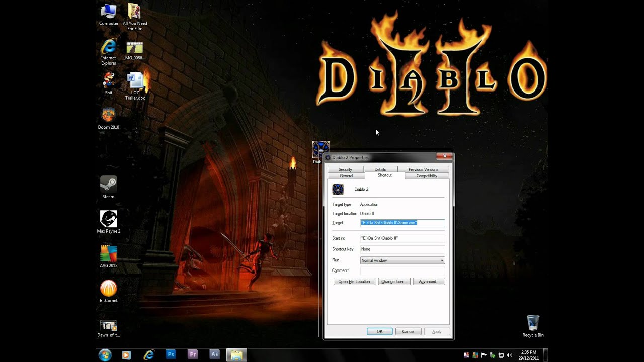Click the Shortcut key field
The height and width of the screenshot is (362, 644).
point(403,249)
